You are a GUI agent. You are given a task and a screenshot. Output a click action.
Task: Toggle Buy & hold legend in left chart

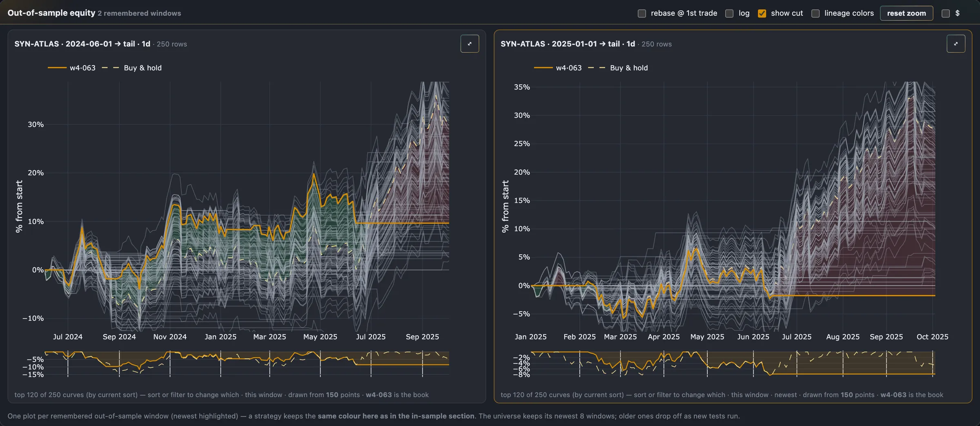tap(131, 68)
